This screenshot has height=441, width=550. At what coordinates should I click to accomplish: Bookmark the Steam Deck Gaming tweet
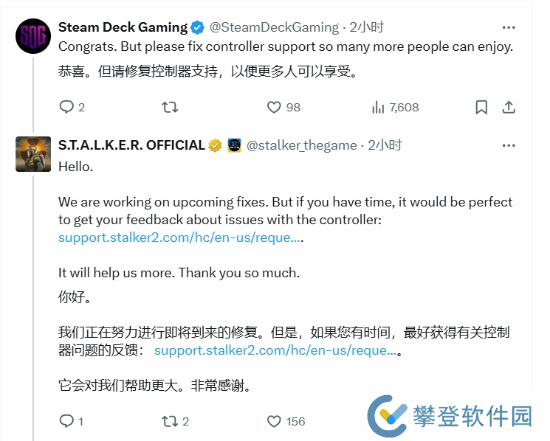click(481, 107)
